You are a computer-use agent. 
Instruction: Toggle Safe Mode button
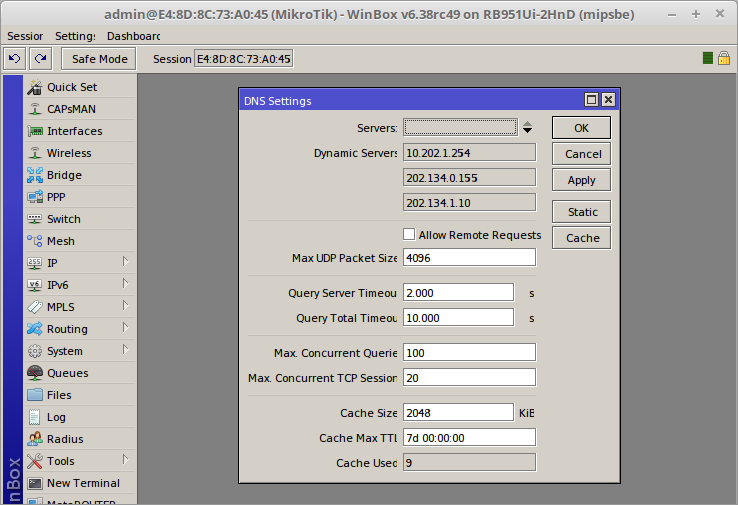pos(99,59)
